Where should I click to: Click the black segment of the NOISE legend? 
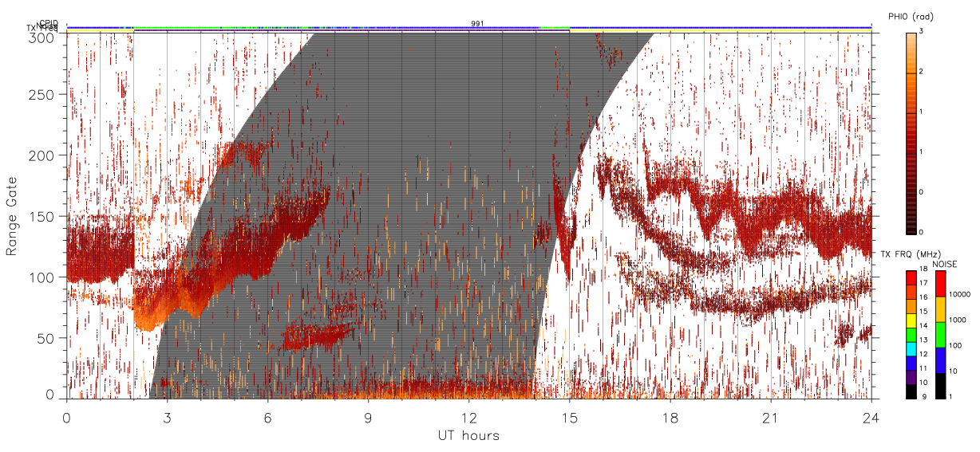941,385
